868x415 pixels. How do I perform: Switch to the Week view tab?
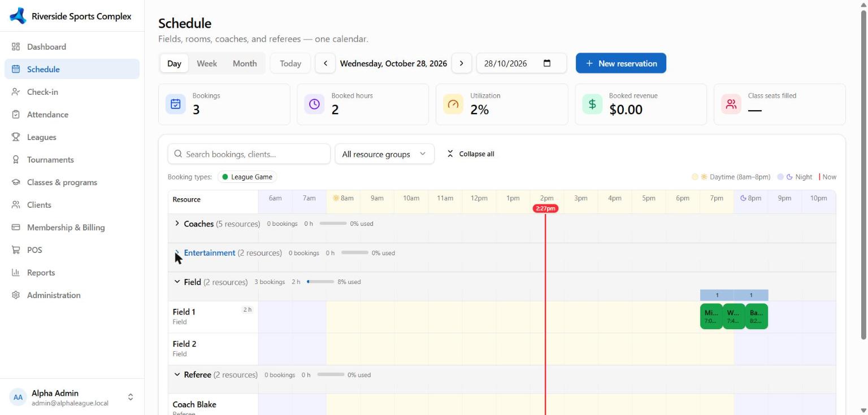point(207,63)
